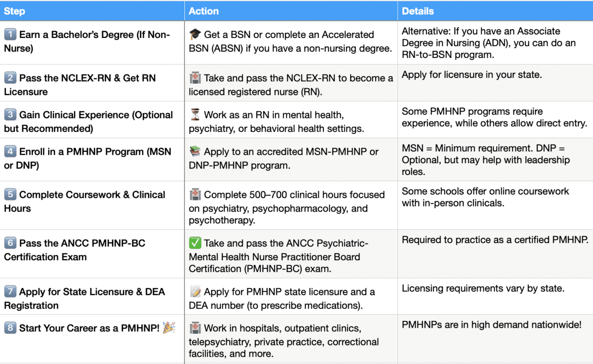Image resolution: width=593 pixels, height=364 pixels.
Task: Select the 'Required to practice as a certified PMHNP' cell
Action: pos(495,240)
